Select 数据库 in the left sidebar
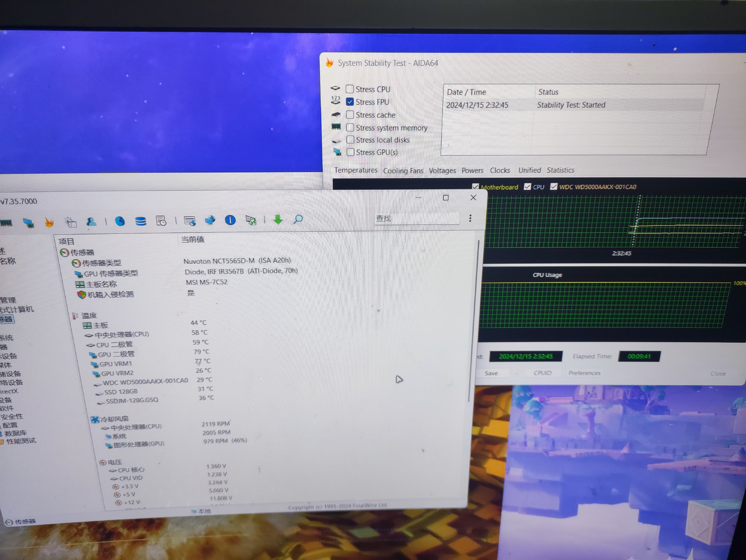This screenshot has width=746, height=560. click(15, 433)
